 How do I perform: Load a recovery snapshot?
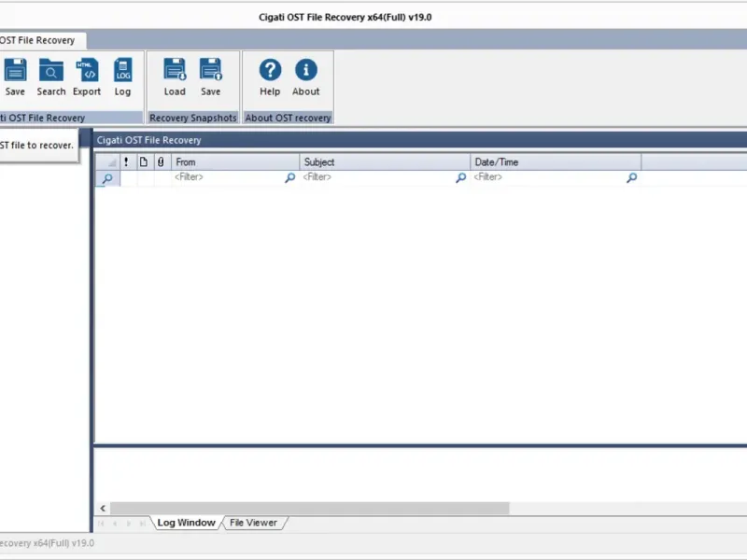(x=175, y=77)
